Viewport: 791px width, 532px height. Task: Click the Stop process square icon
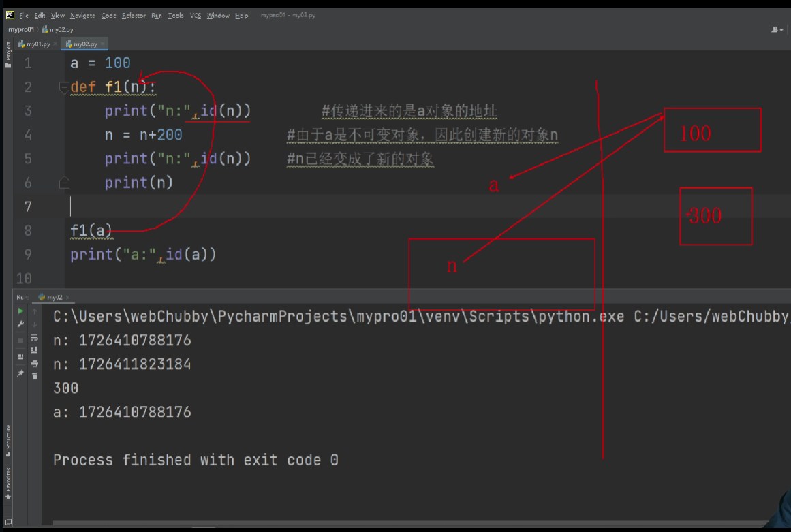point(20,340)
